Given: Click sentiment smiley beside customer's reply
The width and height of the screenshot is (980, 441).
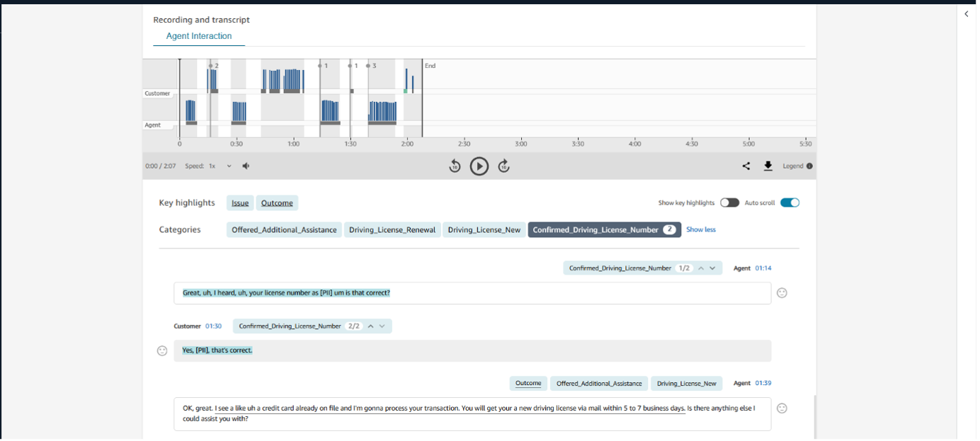Looking at the screenshot, I should click(x=162, y=351).
